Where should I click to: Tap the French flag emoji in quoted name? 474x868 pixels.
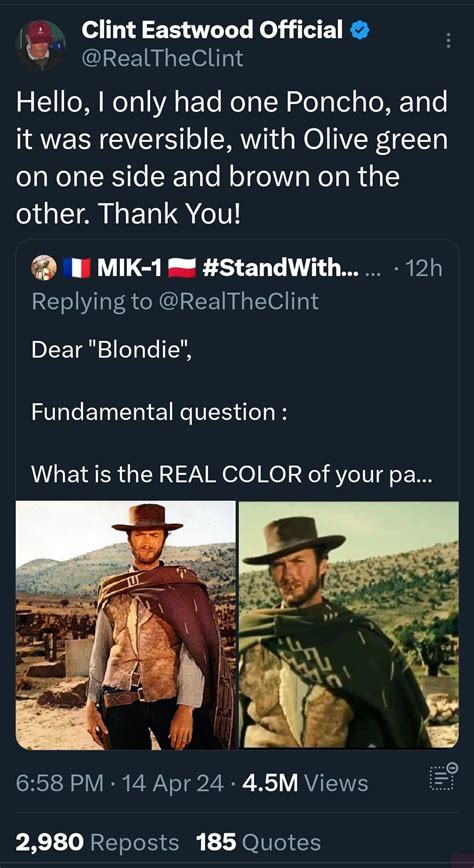click(x=76, y=268)
